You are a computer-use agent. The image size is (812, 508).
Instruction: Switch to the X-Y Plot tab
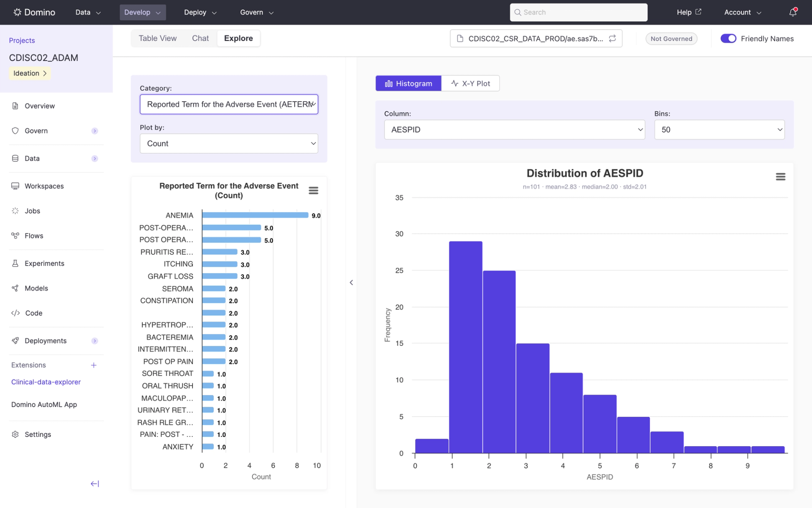pos(470,83)
